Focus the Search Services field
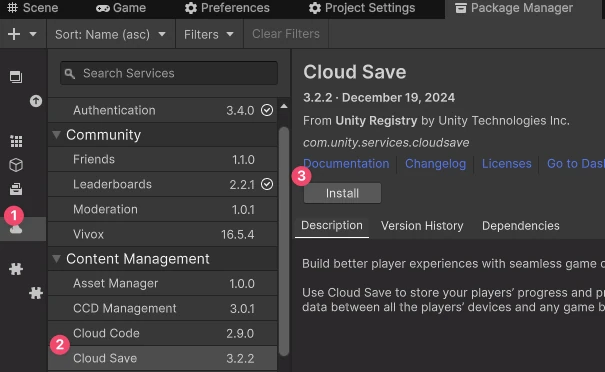The height and width of the screenshot is (372, 605). tap(169, 73)
